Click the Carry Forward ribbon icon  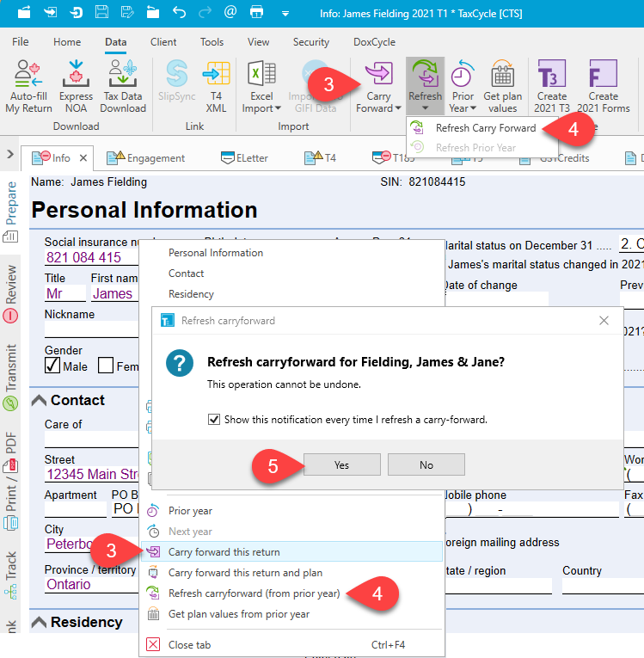pyautogui.click(x=379, y=75)
